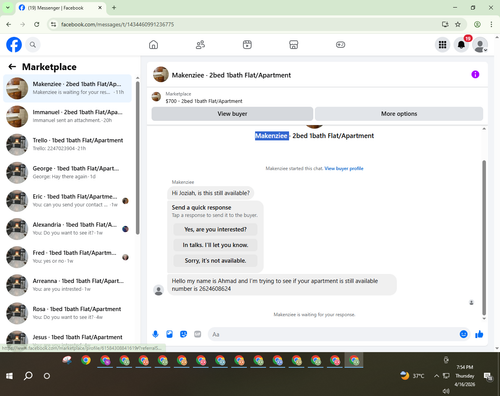Click the message text field Aa
Image resolution: width=500 pixels, height=396 pixels.
tap(333, 334)
